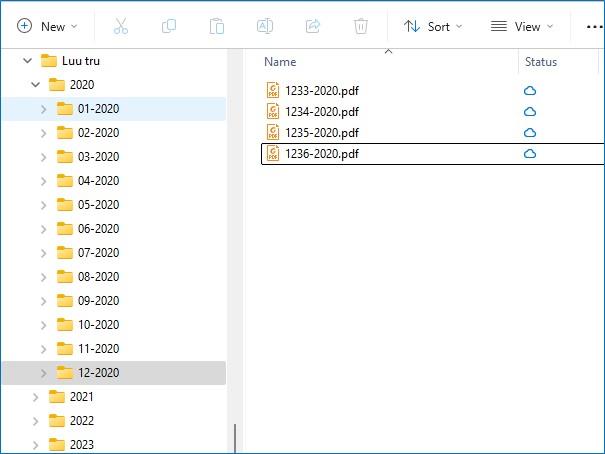Click the PDF icon of 1233-2020.pdf

pyautogui.click(x=273, y=90)
